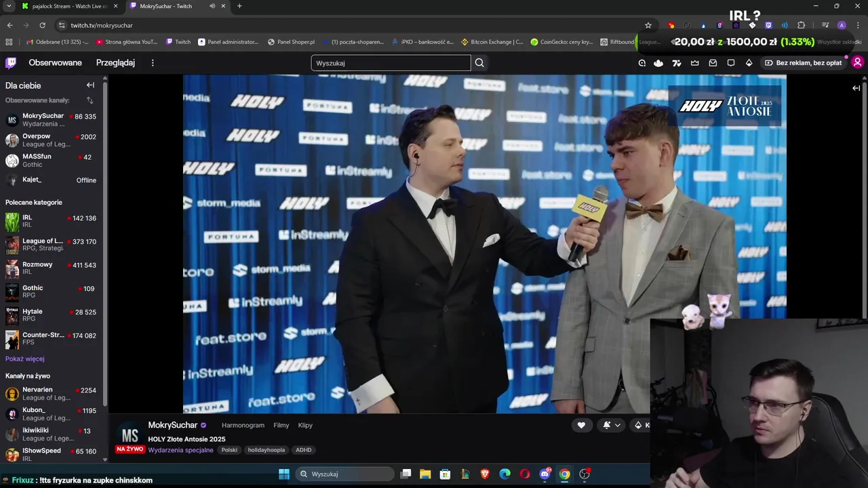Click the MokrySuchar channel avatar

tap(130, 435)
